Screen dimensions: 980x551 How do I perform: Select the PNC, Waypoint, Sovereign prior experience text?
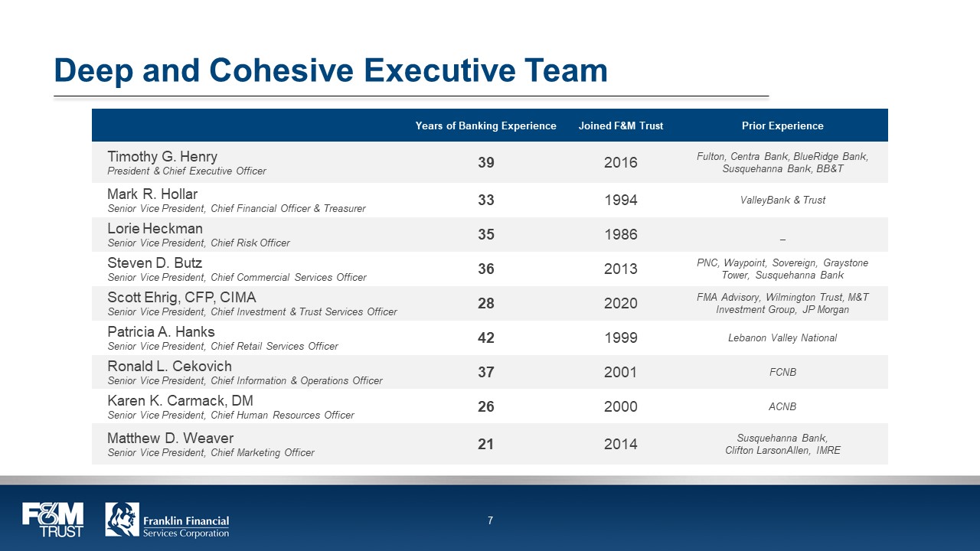coord(782,269)
